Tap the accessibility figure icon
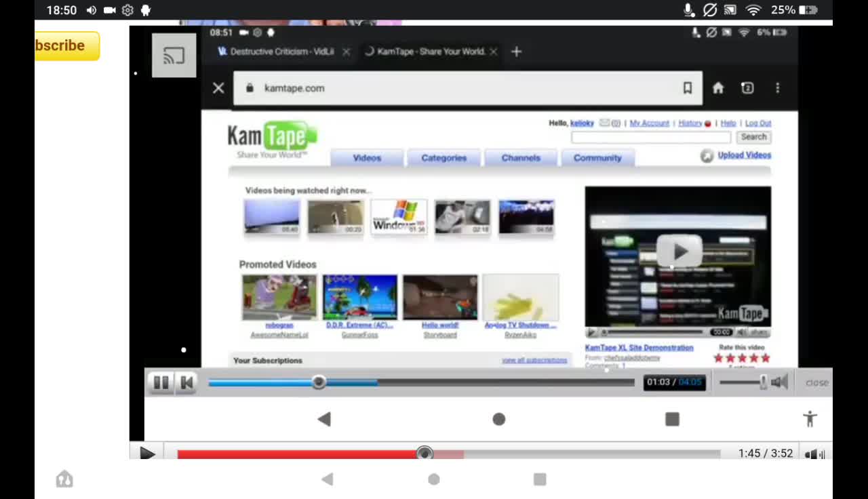Image resolution: width=868 pixels, height=499 pixels. tap(810, 419)
